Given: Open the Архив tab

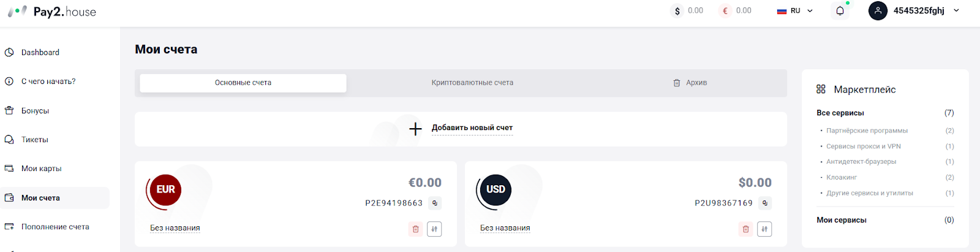Looking at the screenshot, I should point(690,83).
